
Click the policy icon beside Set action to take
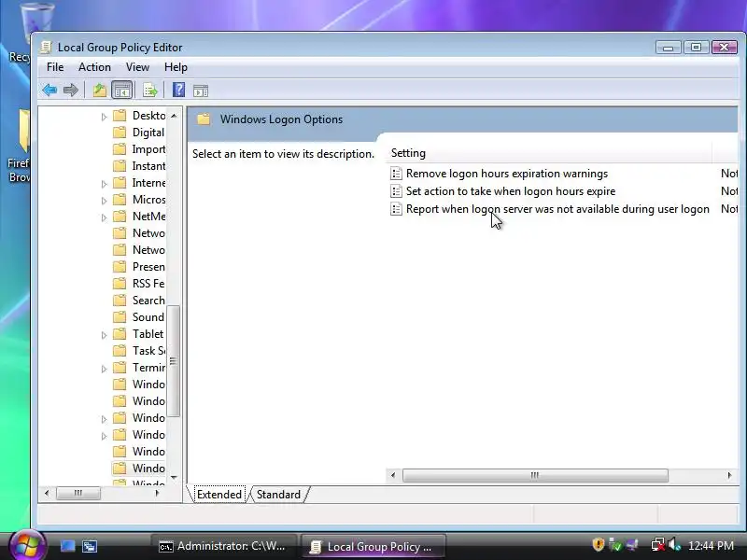pyautogui.click(x=396, y=191)
